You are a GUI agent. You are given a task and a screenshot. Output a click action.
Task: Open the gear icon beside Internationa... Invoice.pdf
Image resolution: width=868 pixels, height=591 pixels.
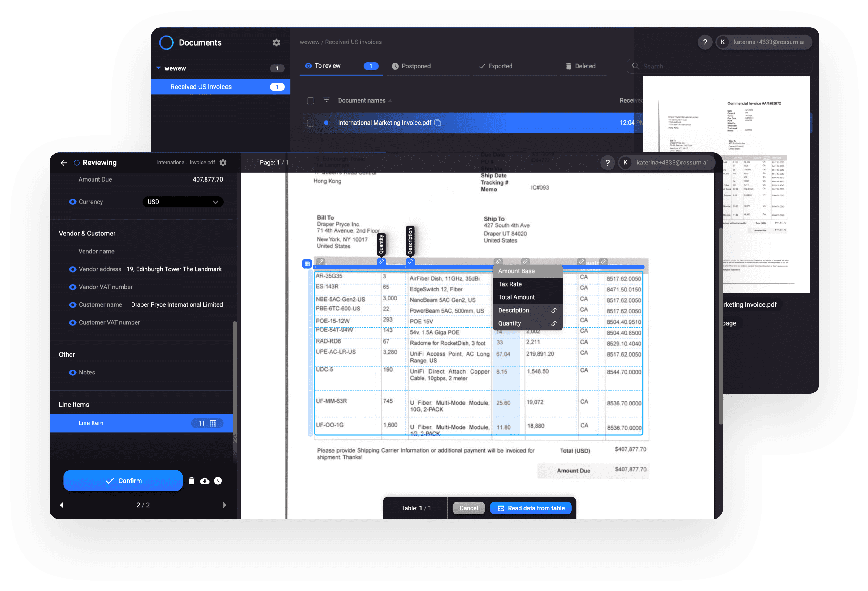[223, 163]
